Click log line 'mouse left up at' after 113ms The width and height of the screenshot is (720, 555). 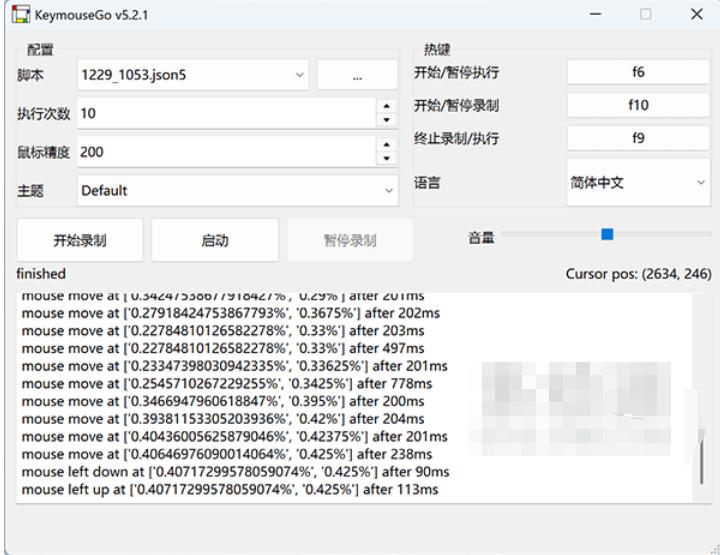(230, 490)
